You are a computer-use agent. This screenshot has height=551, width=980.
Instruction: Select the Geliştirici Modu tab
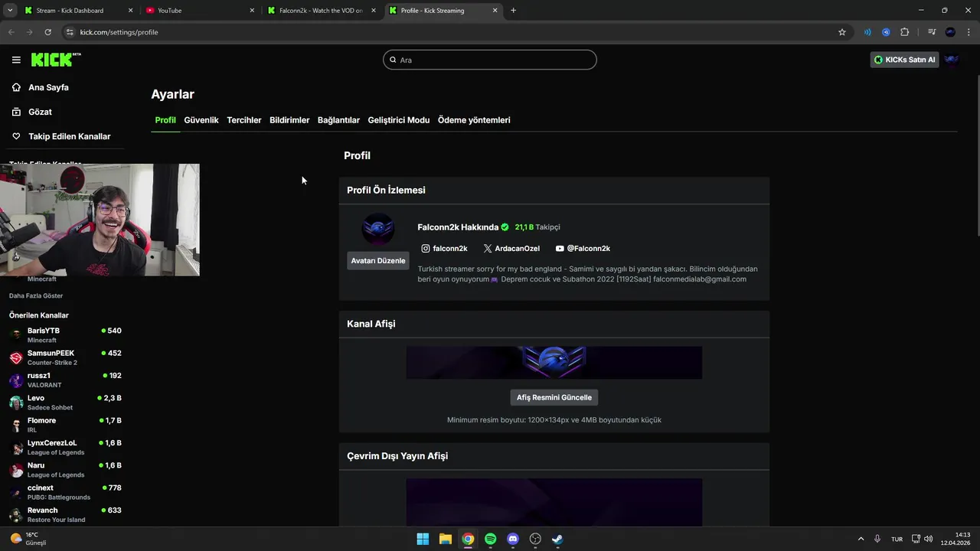[x=399, y=120]
